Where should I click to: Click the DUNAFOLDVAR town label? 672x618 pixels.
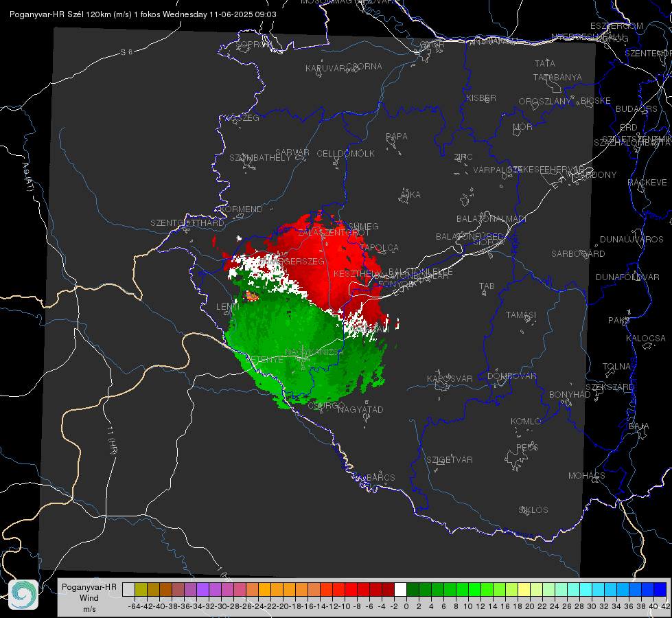pyautogui.click(x=627, y=277)
